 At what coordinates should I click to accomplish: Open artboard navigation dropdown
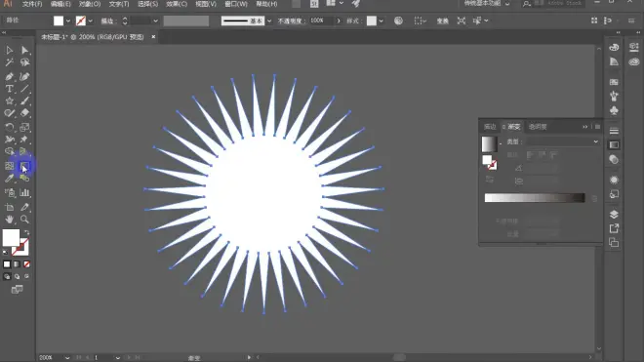pos(117,357)
